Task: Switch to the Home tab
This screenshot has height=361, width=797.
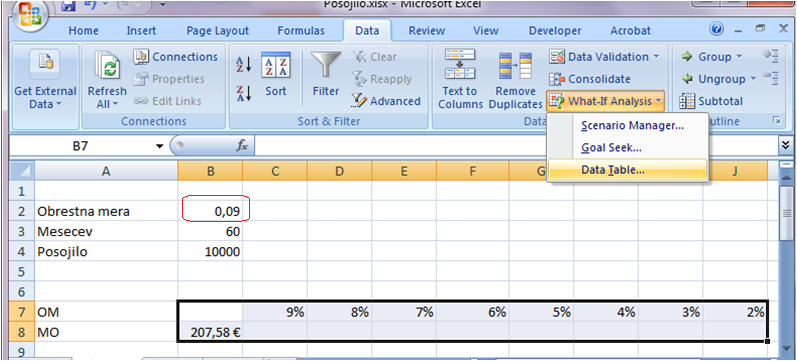Action: (x=83, y=31)
